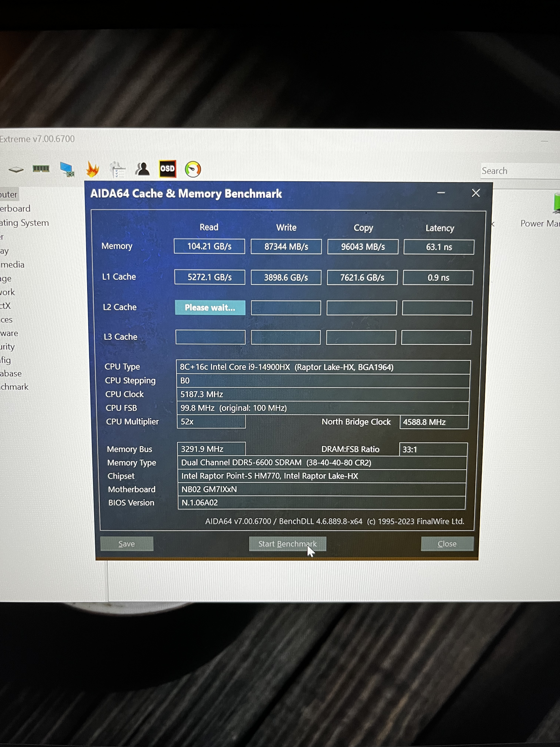This screenshot has height=747, width=560.
Task: Click the CPU Multiplier 52x field
Action: point(211,422)
